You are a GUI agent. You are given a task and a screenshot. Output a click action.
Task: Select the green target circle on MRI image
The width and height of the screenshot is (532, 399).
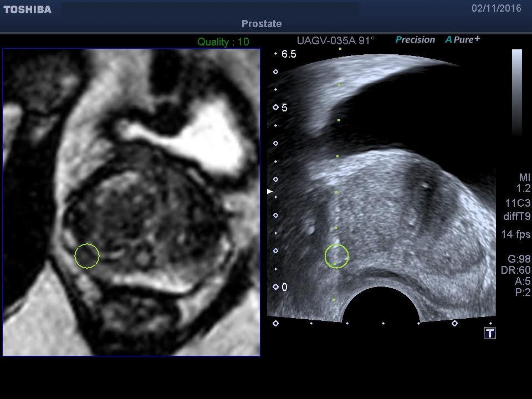(87, 256)
